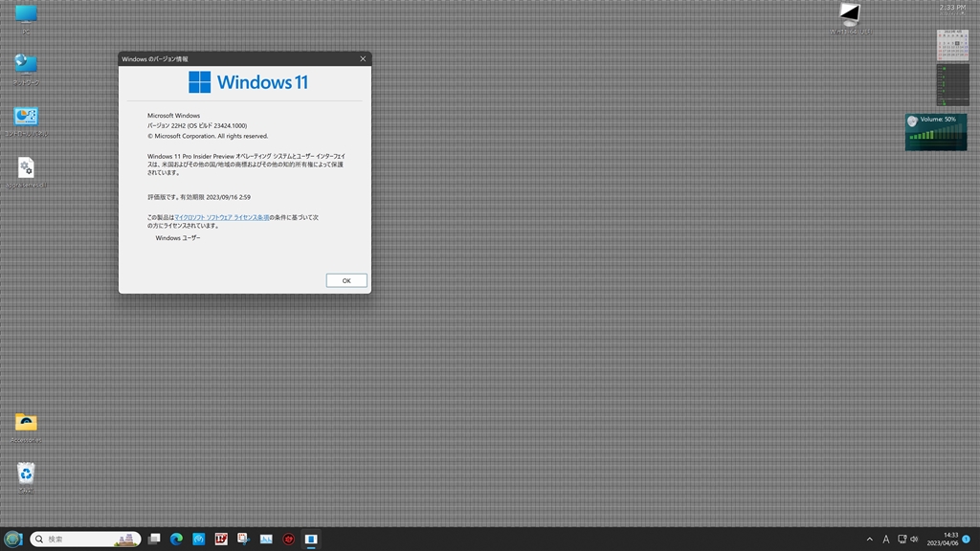Select the Win11 64 UEFI monitor desktop icon
The height and width of the screenshot is (551, 980).
pyautogui.click(x=850, y=19)
